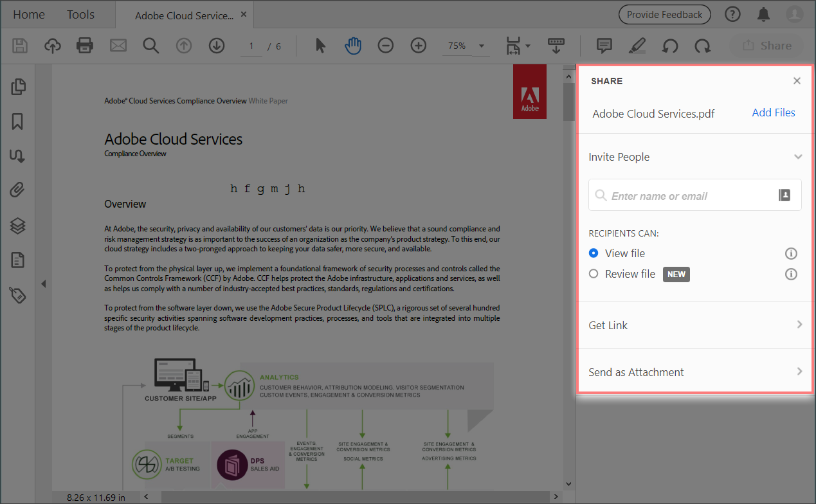The height and width of the screenshot is (504, 816).
Task: Open Help question mark
Action: click(x=732, y=14)
